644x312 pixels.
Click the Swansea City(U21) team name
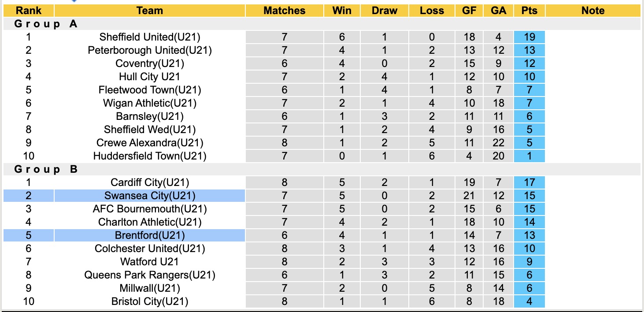(150, 196)
